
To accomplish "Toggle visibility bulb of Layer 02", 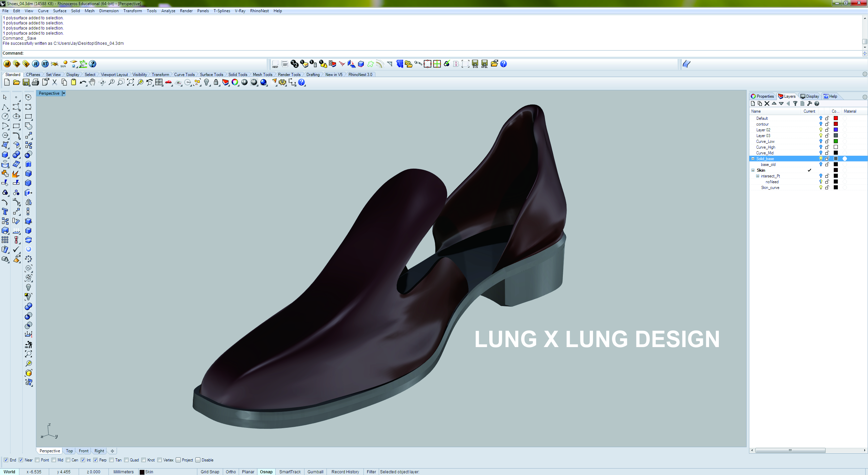I will 821,130.
